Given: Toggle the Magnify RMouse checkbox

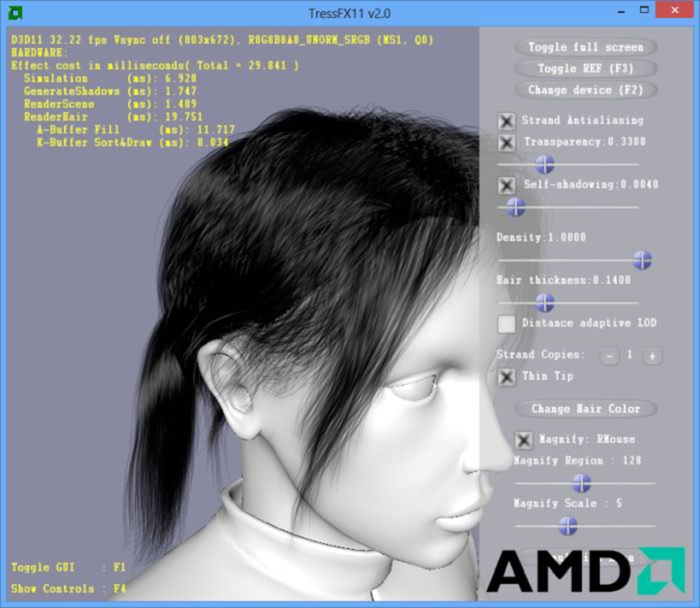Looking at the screenshot, I should [524, 440].
